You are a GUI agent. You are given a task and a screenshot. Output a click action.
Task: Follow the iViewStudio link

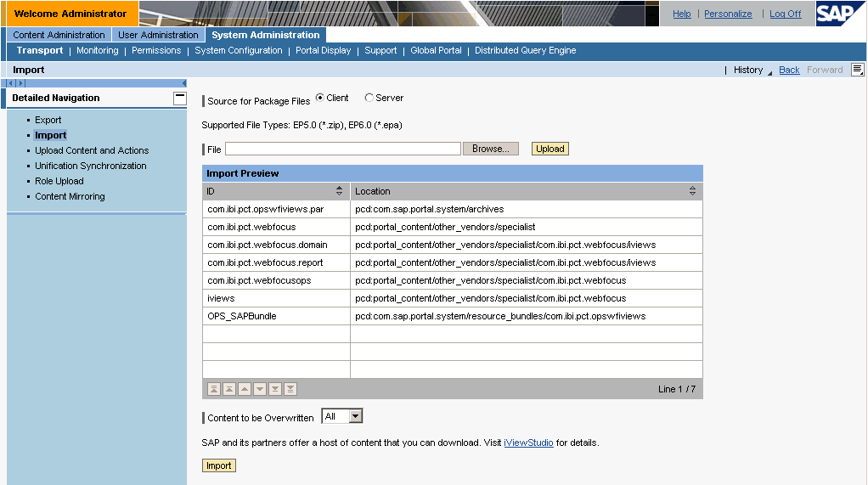point(528,443)
